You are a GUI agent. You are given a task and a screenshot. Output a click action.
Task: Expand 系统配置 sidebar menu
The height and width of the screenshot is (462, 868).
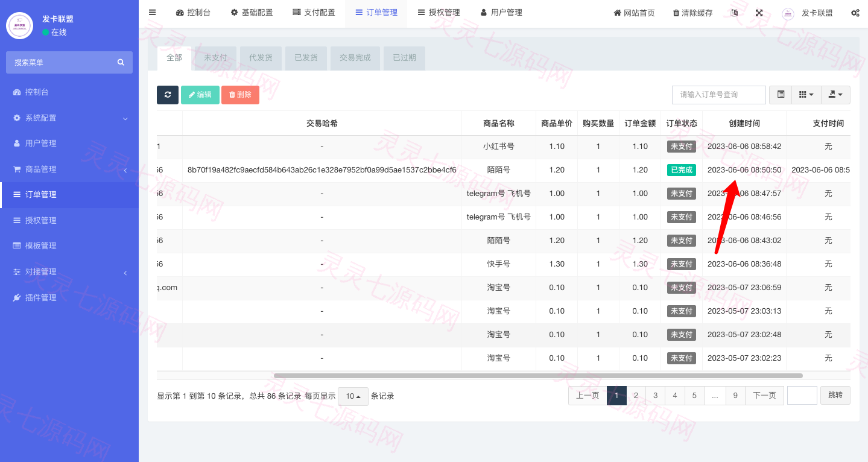[69, 118]
